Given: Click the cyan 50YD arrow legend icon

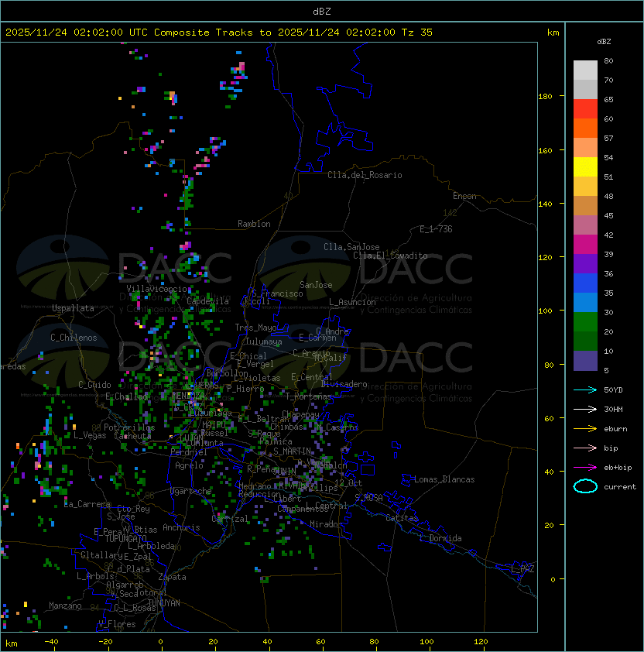Looking at the screenshot, I should 585,389.
